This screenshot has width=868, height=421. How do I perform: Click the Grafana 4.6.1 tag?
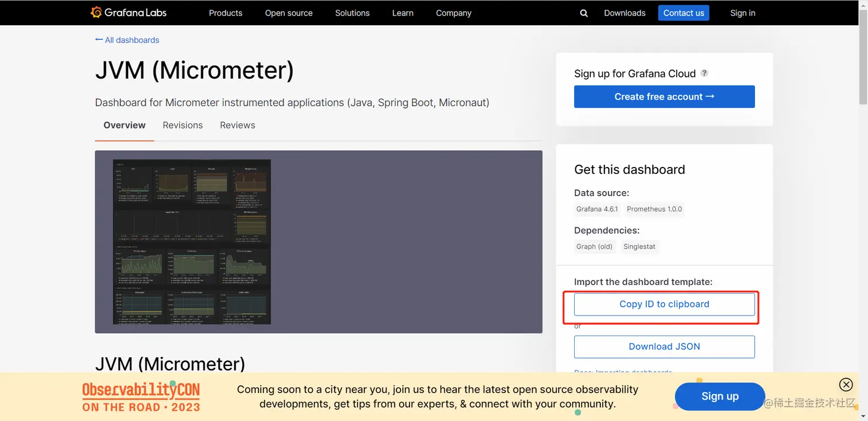coord(597,209)
